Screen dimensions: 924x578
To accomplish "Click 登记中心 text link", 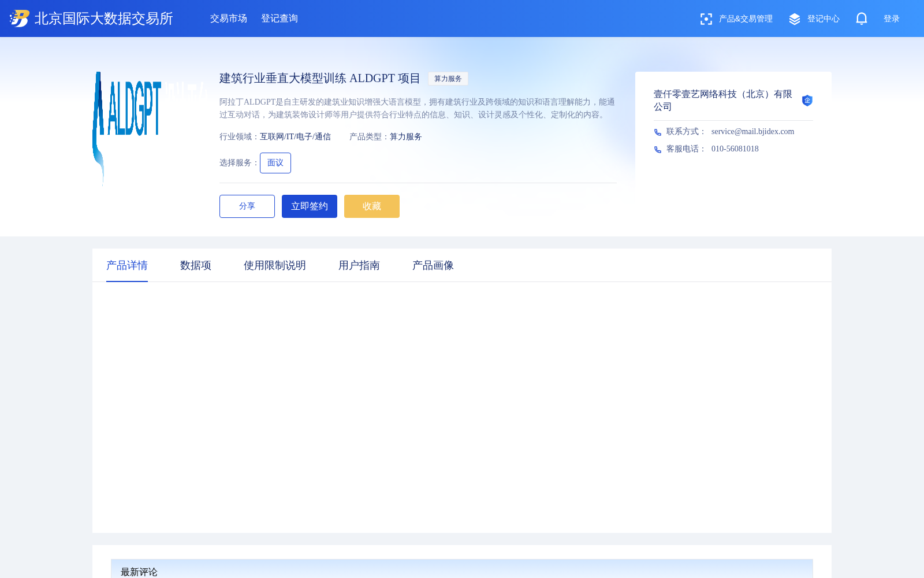I will [824, 19].
